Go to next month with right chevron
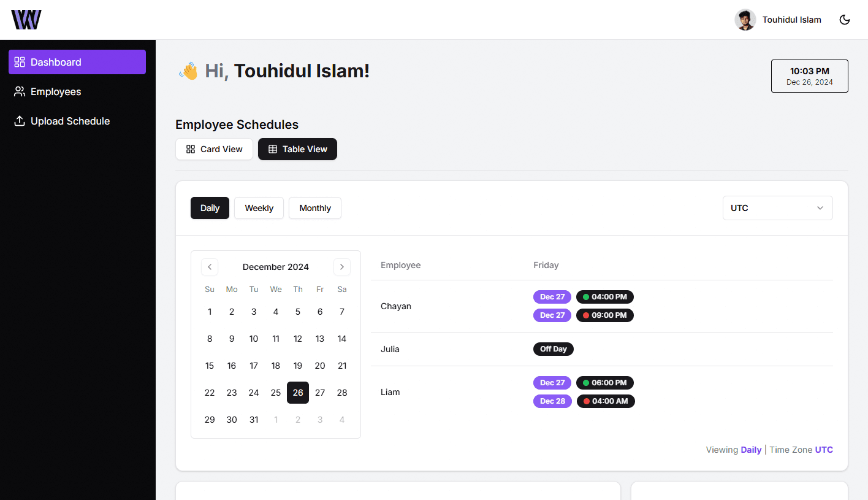 341,267
